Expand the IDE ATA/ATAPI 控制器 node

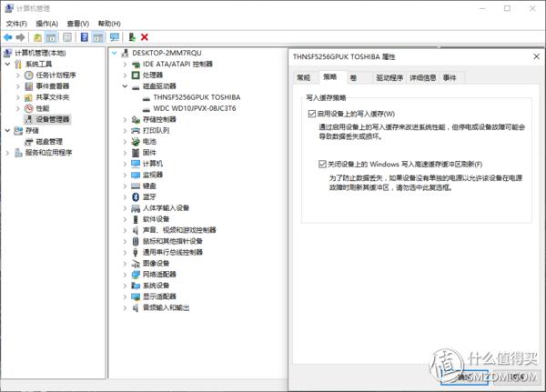(126, 65)
